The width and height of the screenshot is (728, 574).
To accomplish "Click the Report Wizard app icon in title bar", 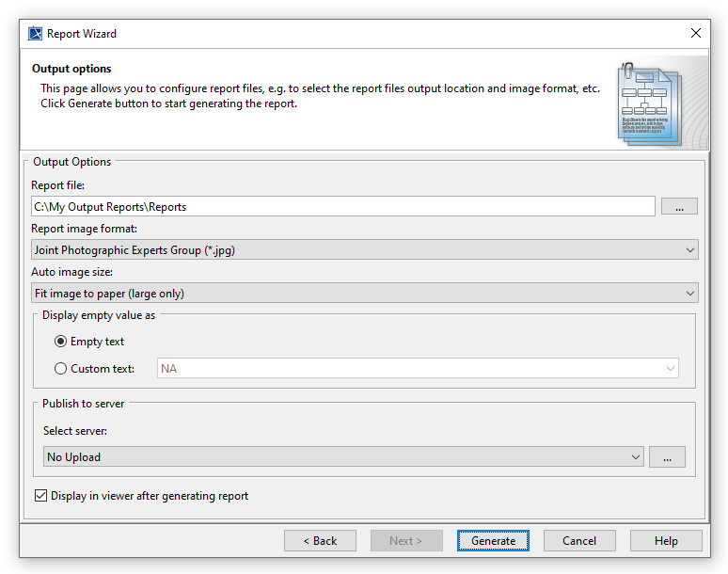I will (x=35, y=33).
